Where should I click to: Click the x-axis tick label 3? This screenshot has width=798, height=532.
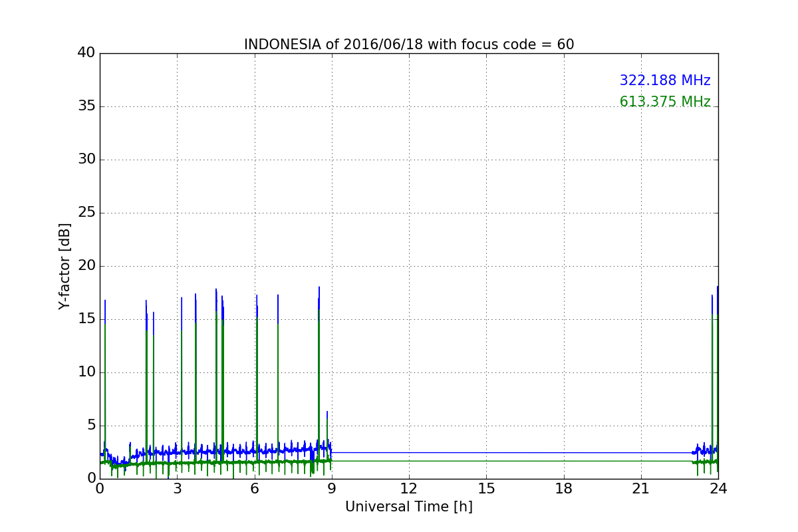tap(178, 489)
